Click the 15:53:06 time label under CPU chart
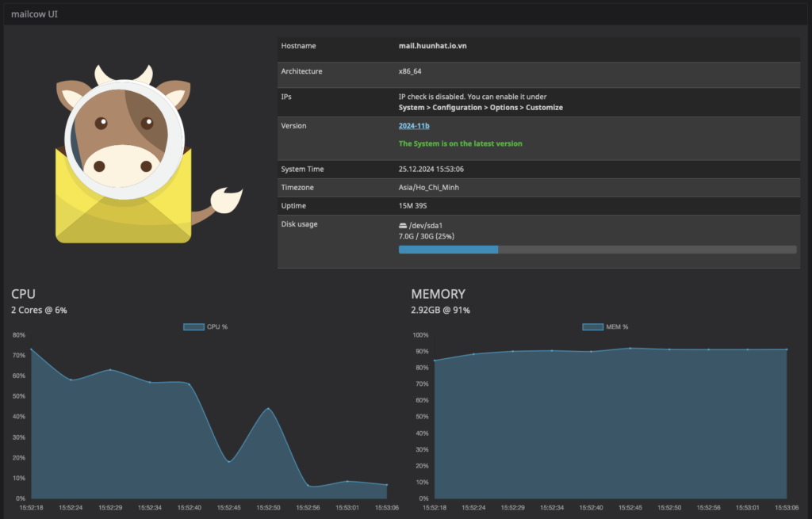Viewport: 812px width, 519px height. click(387, 508)
